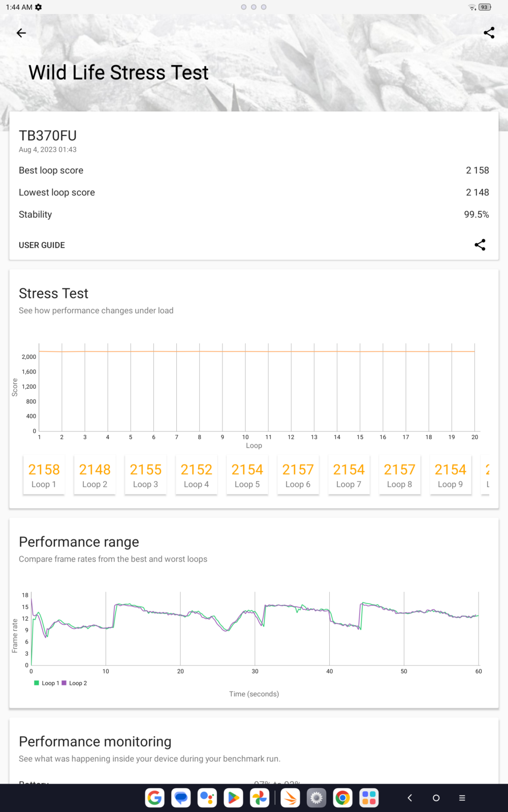Select the Loop 5 score card

(247, 475)
